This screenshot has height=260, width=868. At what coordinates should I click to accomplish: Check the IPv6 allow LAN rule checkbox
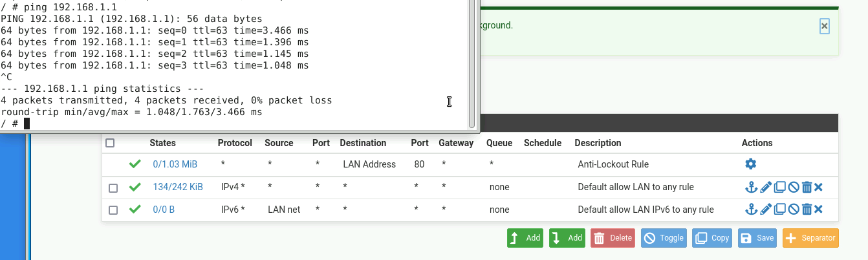click(x=113, y=210)
